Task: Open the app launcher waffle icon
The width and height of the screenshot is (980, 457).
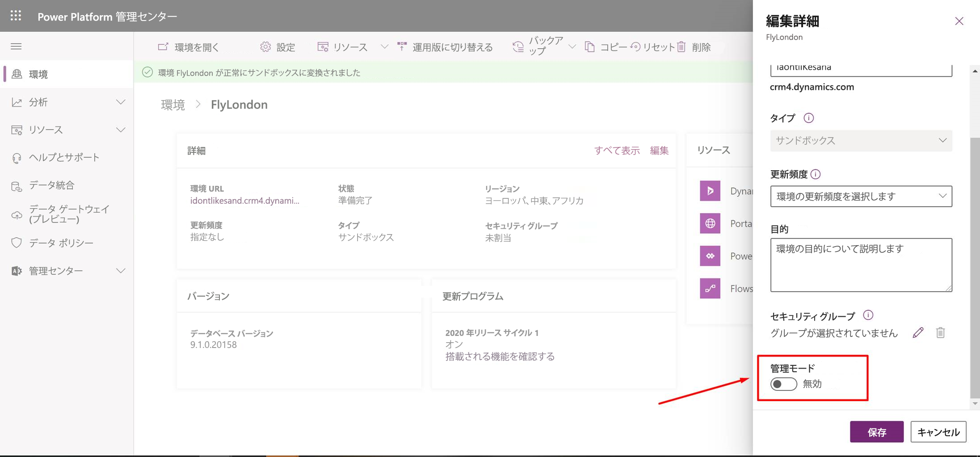Action: click(16, 15)
